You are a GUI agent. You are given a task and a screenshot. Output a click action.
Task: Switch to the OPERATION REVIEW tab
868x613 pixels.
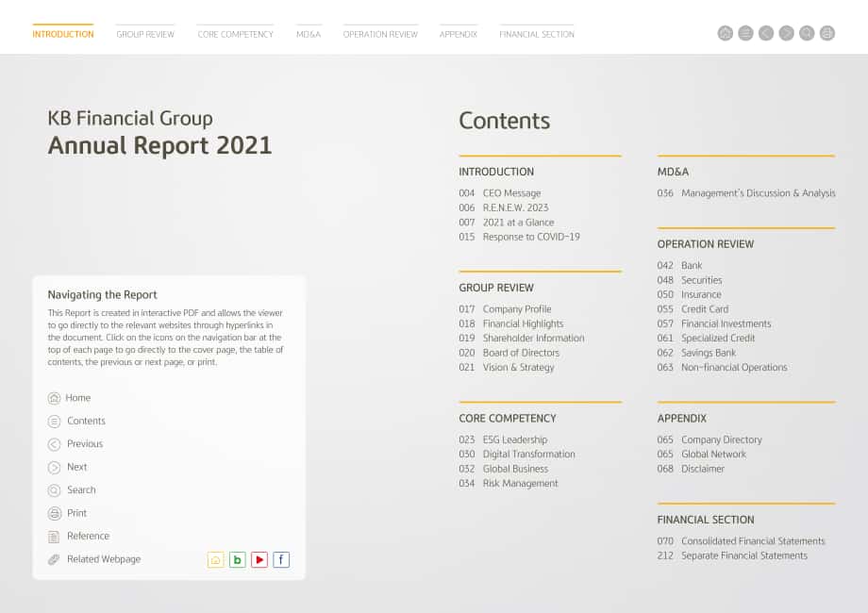[x=380, y=34]
